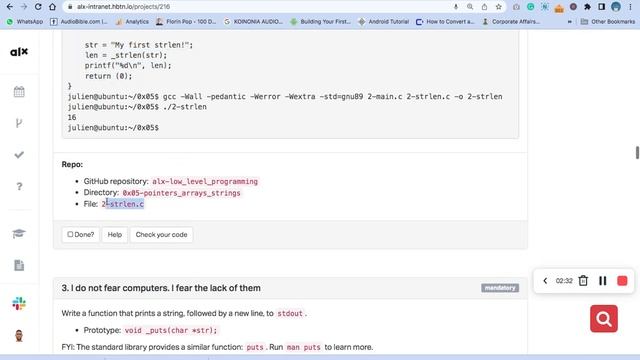Image resolution: width=640 pixels, height=360 pixels.
Task: Open the AudioBible.com bookmark
Action: click(x=79, y=22)
